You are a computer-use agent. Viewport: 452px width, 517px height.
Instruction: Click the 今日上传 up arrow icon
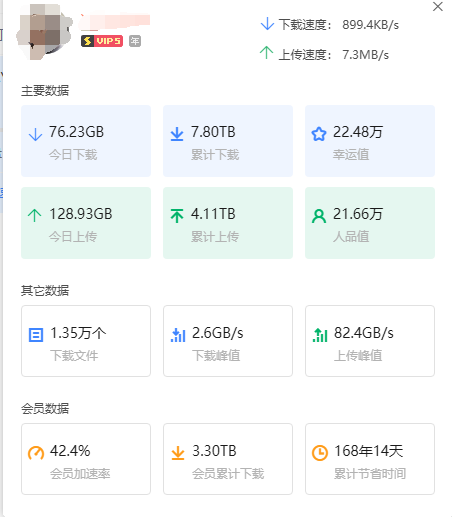tap(35, 215)
